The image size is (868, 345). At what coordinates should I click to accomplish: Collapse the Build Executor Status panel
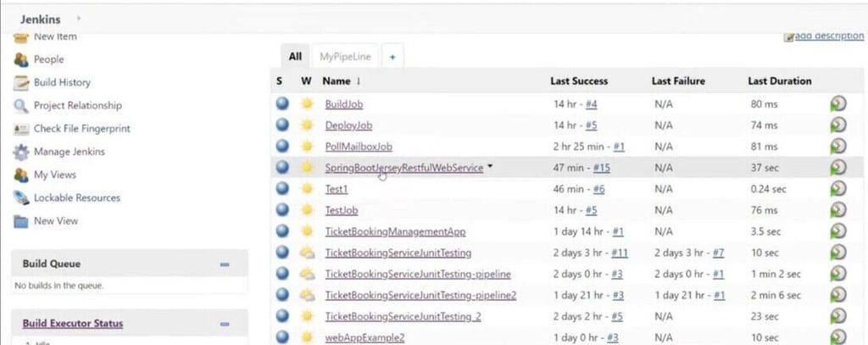[225, 324]
